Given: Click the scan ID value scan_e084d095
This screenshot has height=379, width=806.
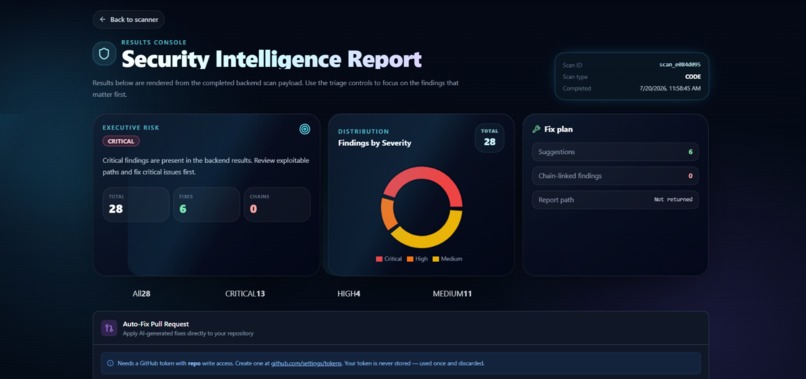Looking at the screenshot, I should point(680,65).
